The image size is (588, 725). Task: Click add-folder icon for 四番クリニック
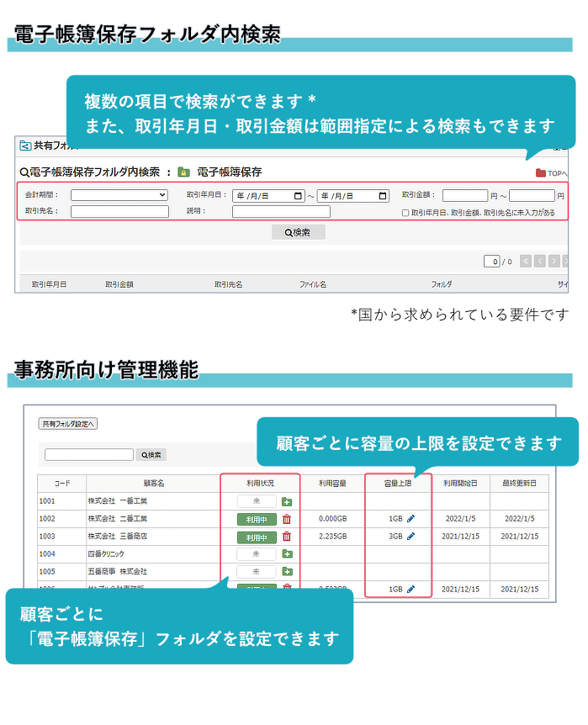click(x=287, y=554)
